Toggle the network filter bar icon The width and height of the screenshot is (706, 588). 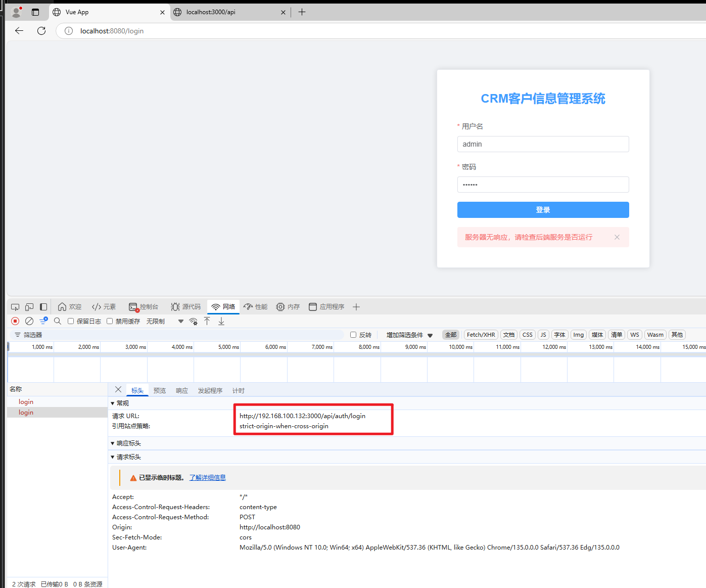pos(43,321)
